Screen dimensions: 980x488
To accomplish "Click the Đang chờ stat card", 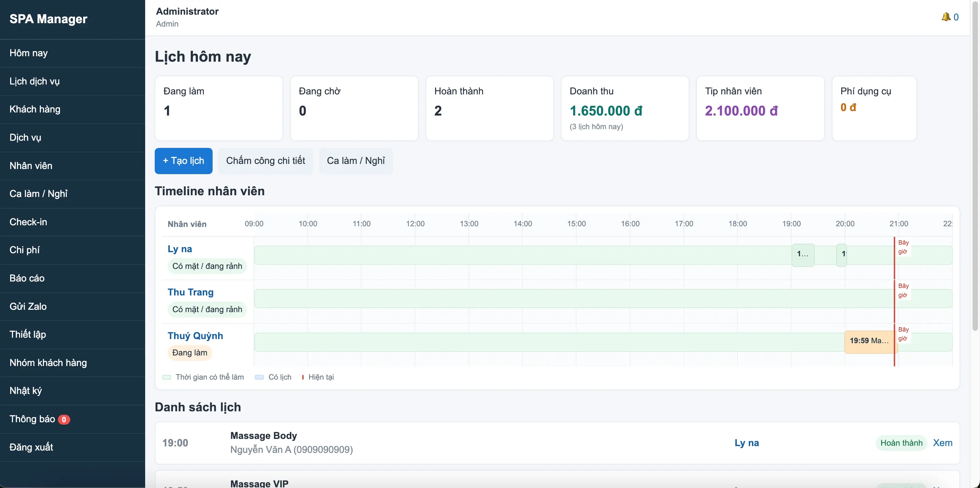I will [354, 108].
